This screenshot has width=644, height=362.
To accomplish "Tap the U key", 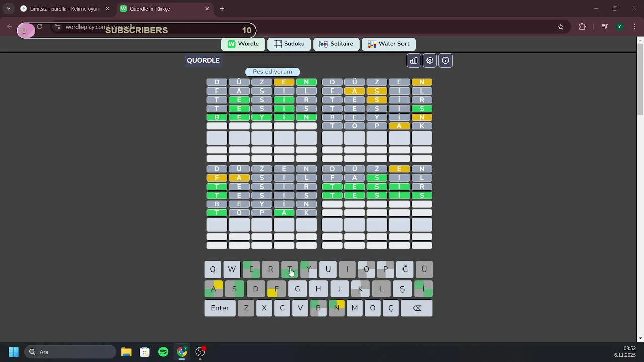I will [328, 269].
